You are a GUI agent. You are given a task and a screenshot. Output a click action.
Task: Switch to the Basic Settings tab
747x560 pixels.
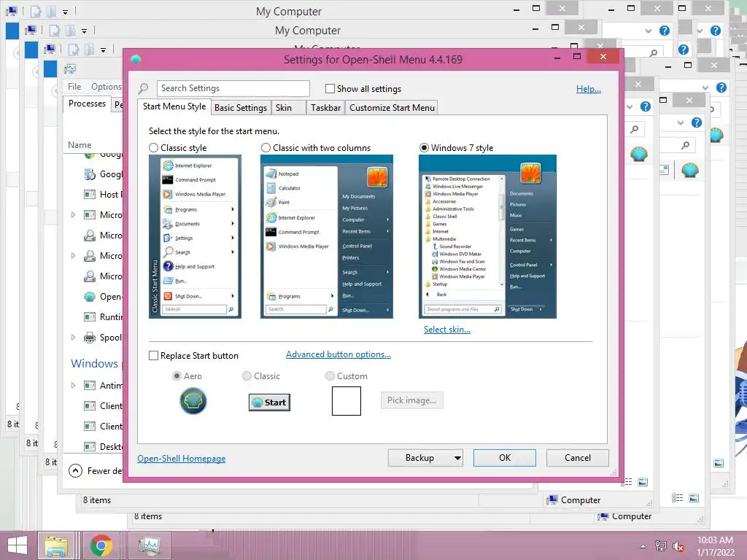(x=241, y=108)
